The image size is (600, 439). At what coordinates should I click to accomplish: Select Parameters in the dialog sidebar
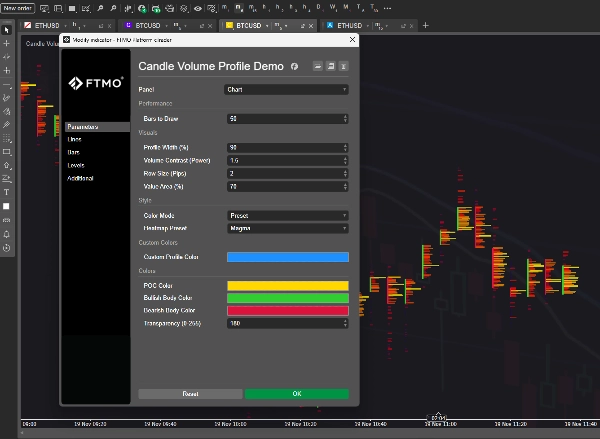tap(97, 127)
